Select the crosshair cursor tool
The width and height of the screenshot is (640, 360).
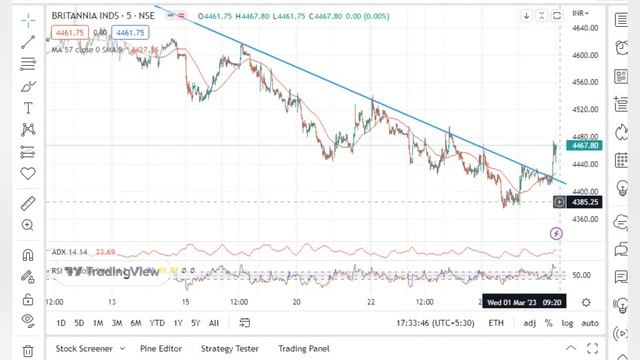pyautogui.click(x=28, y=20)
